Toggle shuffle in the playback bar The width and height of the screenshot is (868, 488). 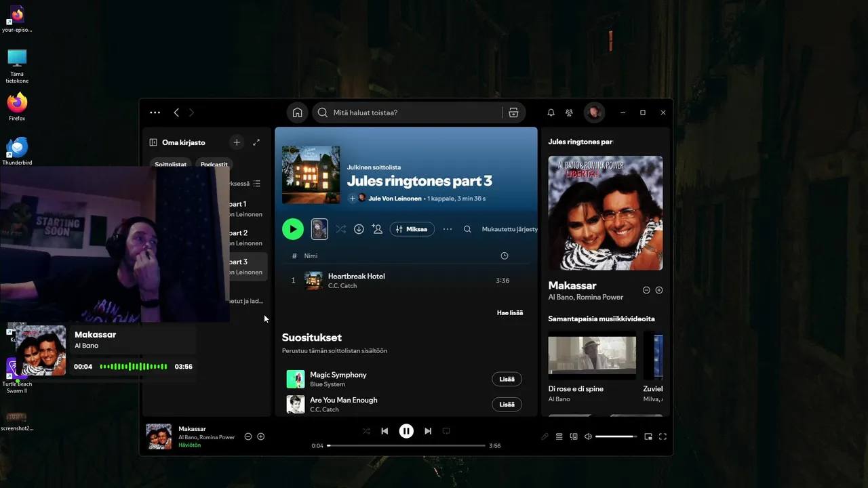366,431
